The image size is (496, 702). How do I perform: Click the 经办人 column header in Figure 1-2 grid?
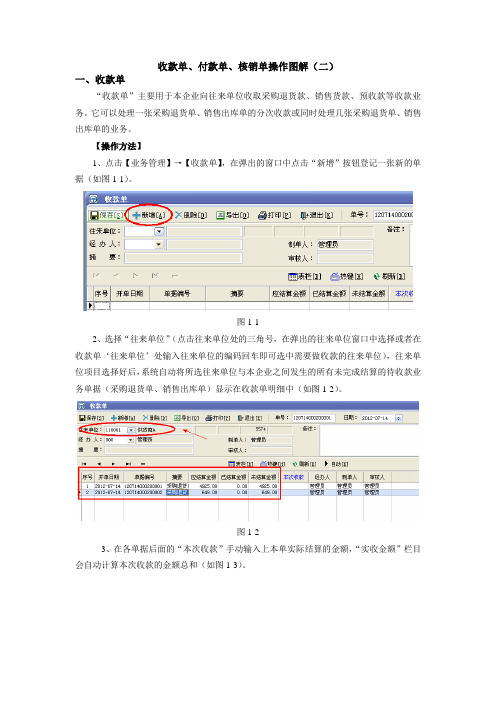(x=322, y=477)
